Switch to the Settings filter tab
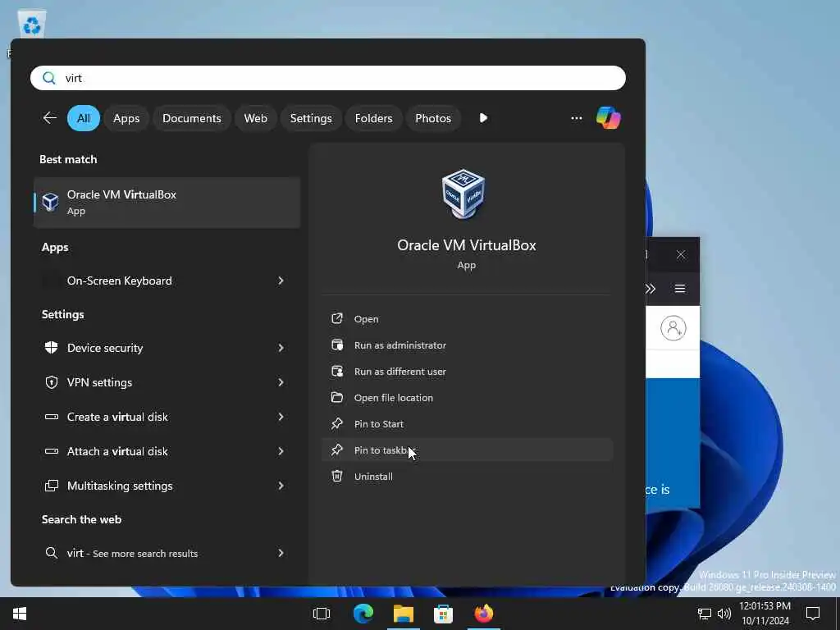The image size is (840, 630). coord(311,118)
